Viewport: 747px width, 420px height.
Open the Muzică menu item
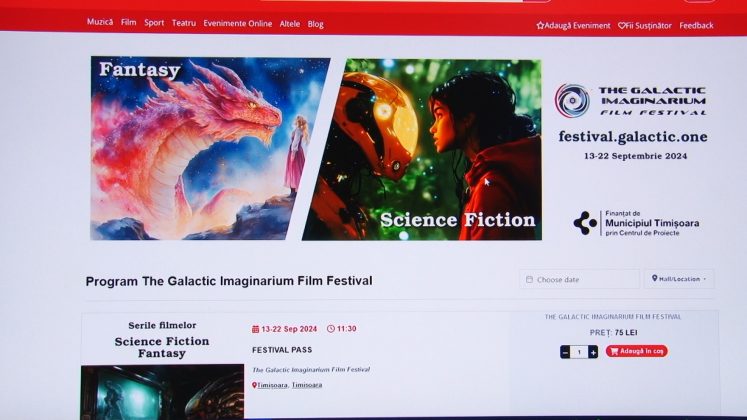(100, 22)
